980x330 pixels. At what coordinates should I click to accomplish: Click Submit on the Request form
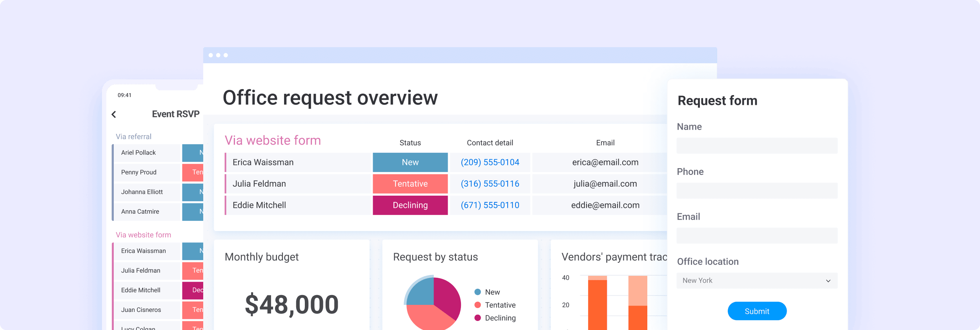[757, 311]
